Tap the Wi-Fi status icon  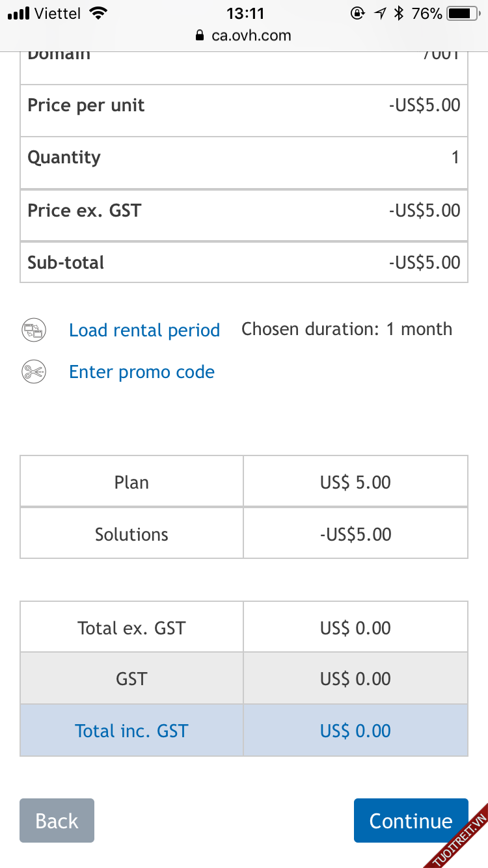(x=98, y=13)
